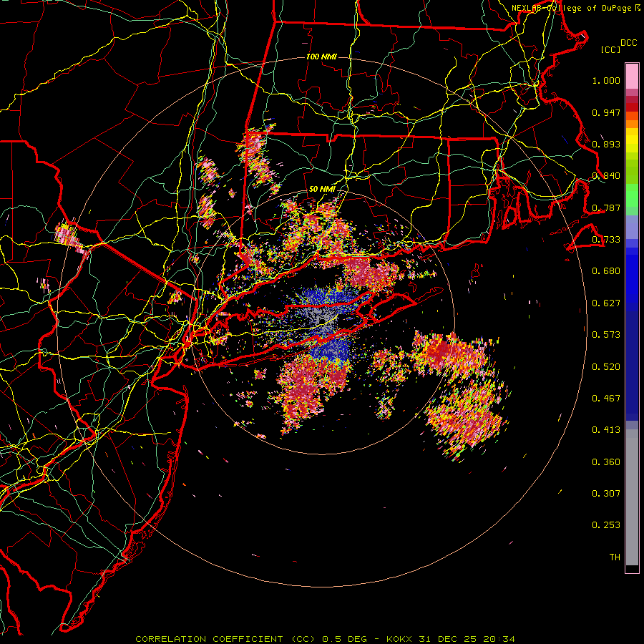Click the 0.893 color scale value
The width and height of the screenshot is (644, 644).
click(x=606, y=144)
